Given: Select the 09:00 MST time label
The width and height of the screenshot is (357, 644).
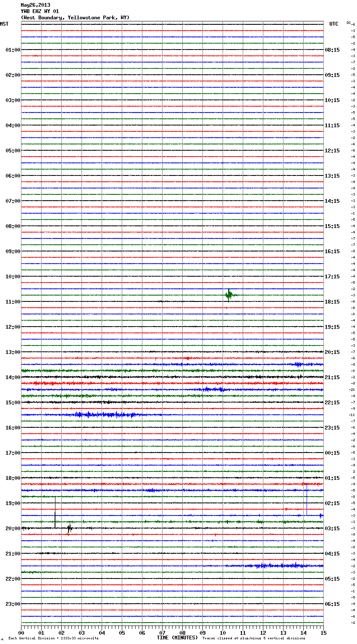Looking at the screenshot, I should (13, 251).
